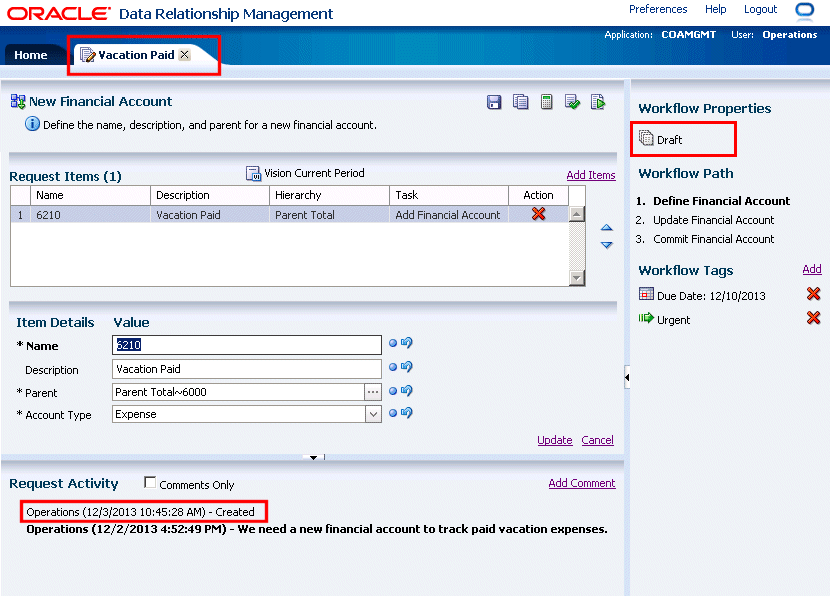Screen dimensions: 830x596
Task: Close the Vacation Paid tab
Action: tap(184, 55)
